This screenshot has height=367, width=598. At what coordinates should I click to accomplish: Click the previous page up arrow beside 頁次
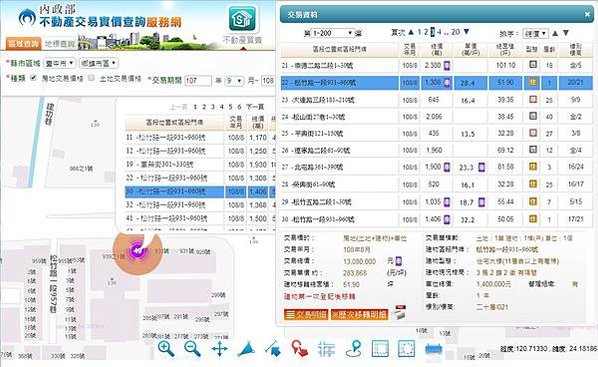coord(411,32)
